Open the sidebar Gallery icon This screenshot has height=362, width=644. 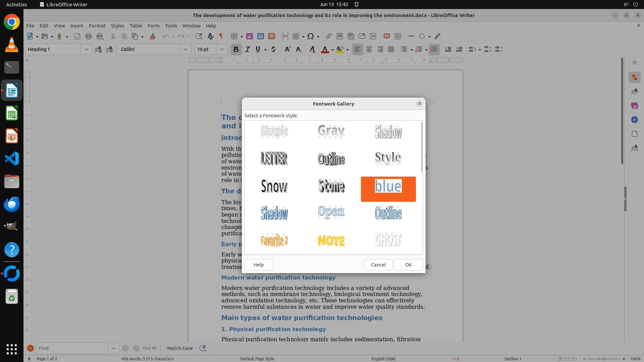(x=634, y=106)
